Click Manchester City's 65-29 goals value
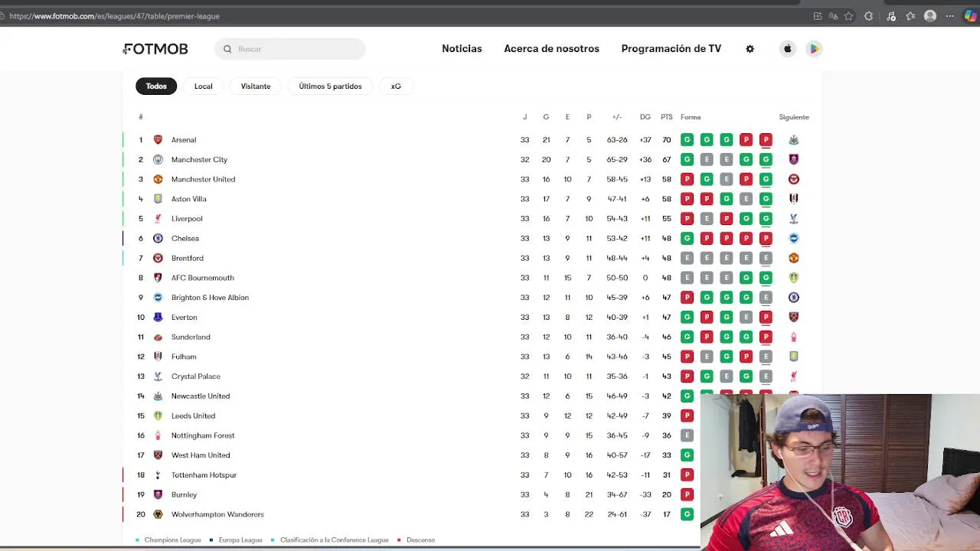 617,159
